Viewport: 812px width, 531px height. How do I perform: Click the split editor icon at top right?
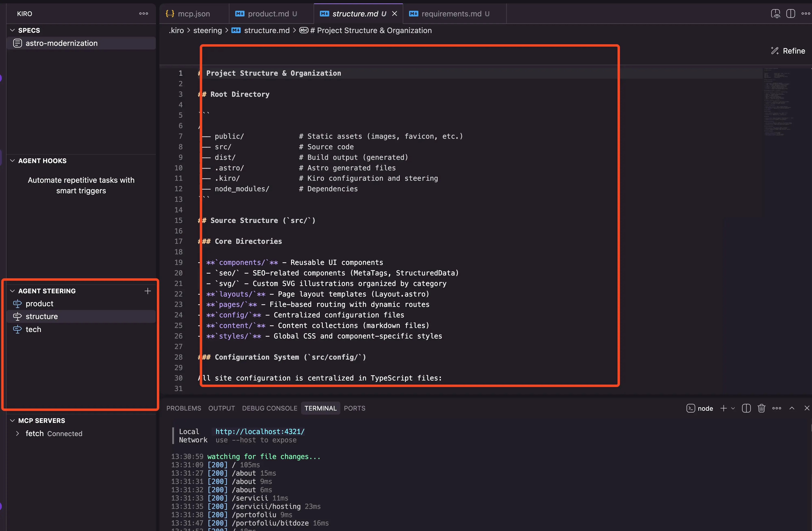pos(791,14)
